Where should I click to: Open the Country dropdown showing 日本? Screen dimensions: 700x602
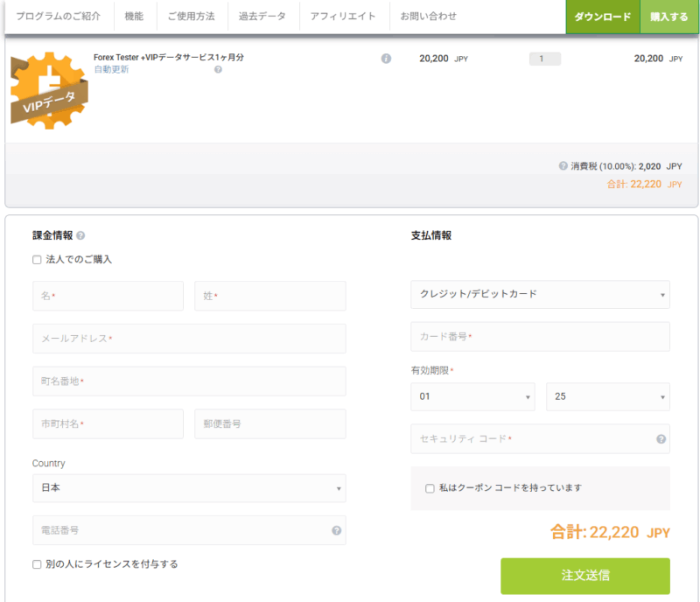(x=189, y=488)
